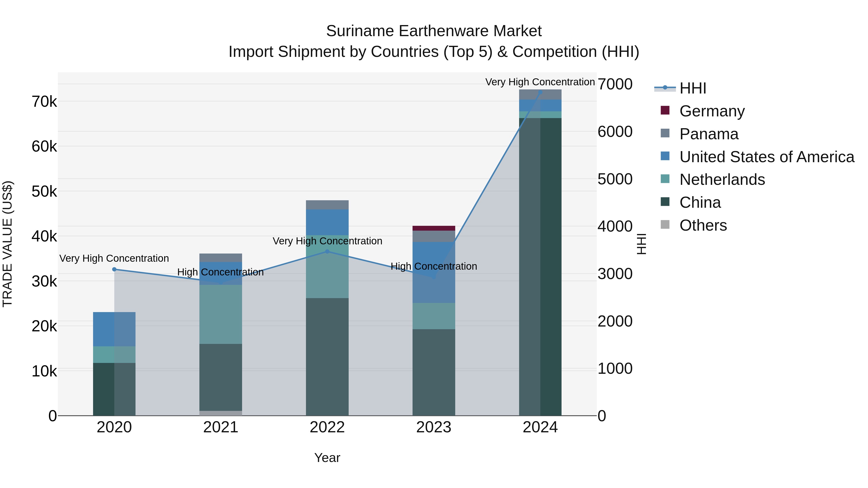Viewport: 868px width, 488px height.
Task: Toggle United States of America legend entry
Action: pyautogui.click(x=758, y=157)
